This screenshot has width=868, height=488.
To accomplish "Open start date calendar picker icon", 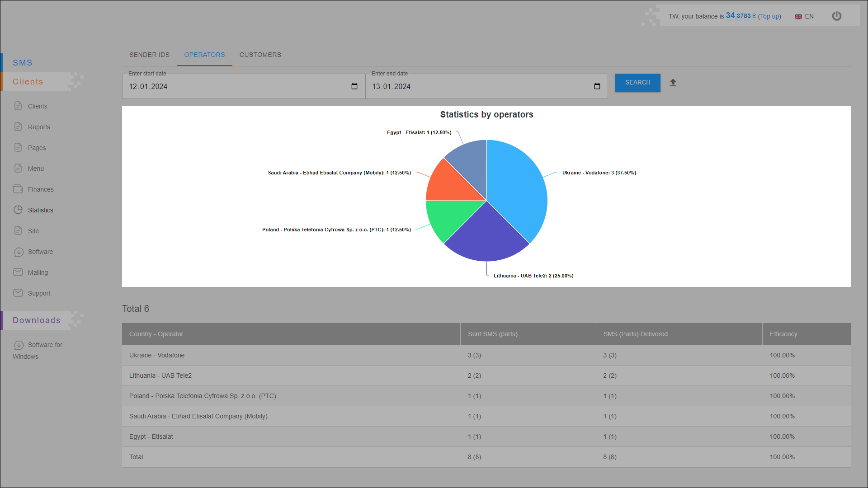I will (x=354, y=86).
